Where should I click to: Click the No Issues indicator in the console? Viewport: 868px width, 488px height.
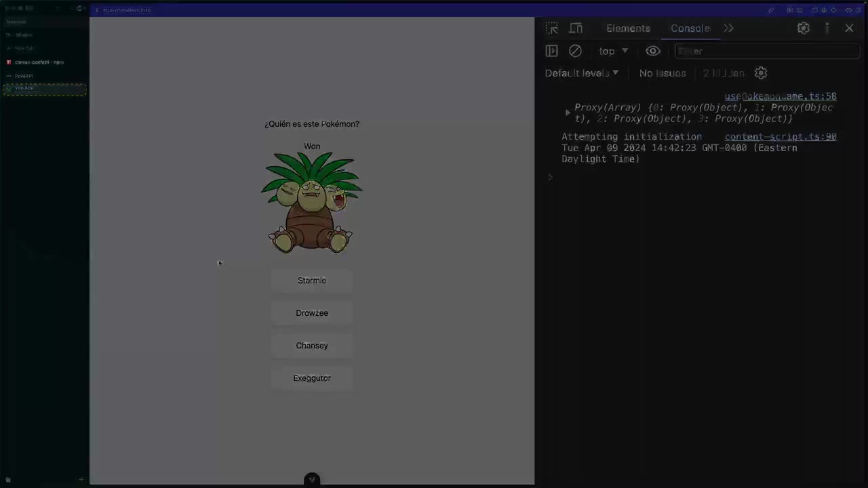(x=663, y=73)
